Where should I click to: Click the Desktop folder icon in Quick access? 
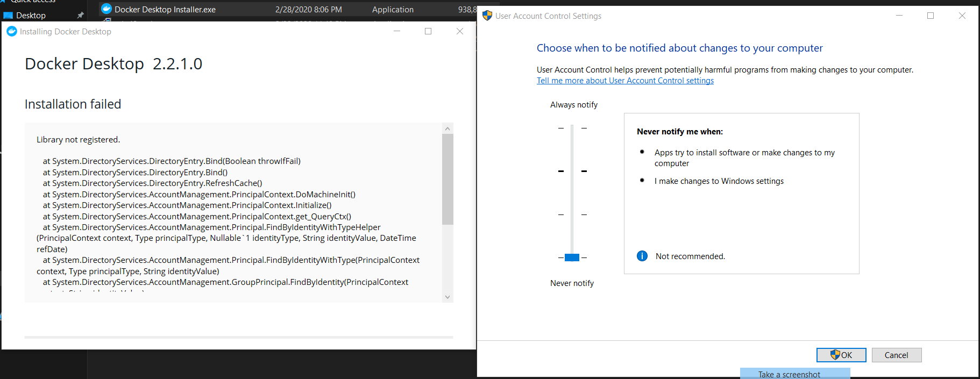8,16
